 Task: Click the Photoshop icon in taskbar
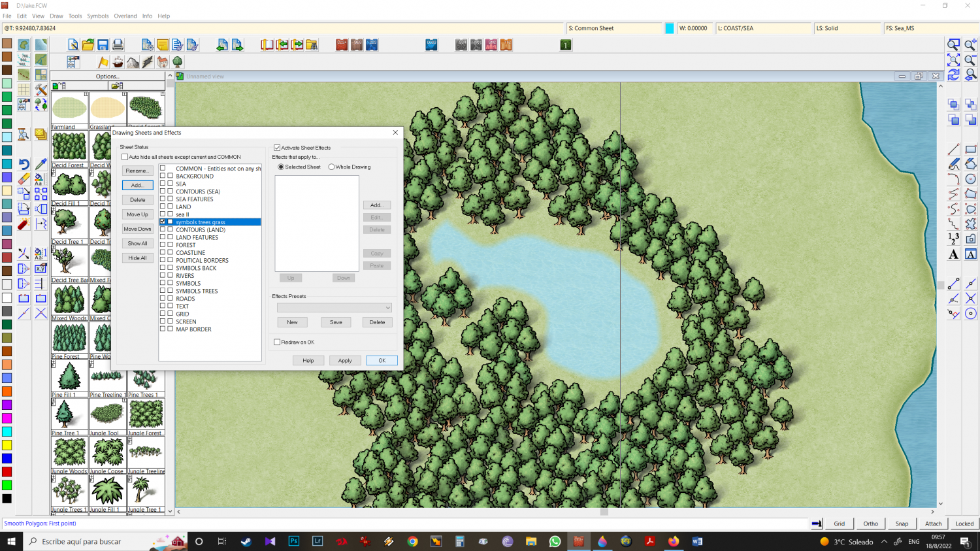coord(294,541)
